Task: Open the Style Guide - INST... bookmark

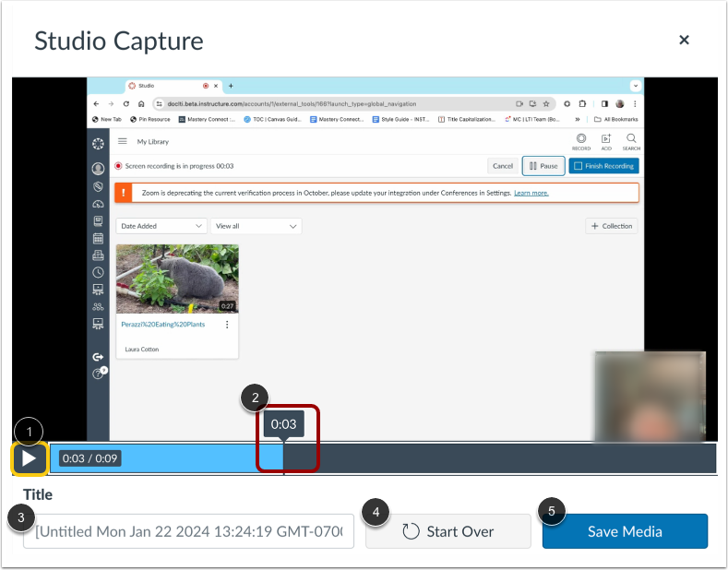Action: 400,119
